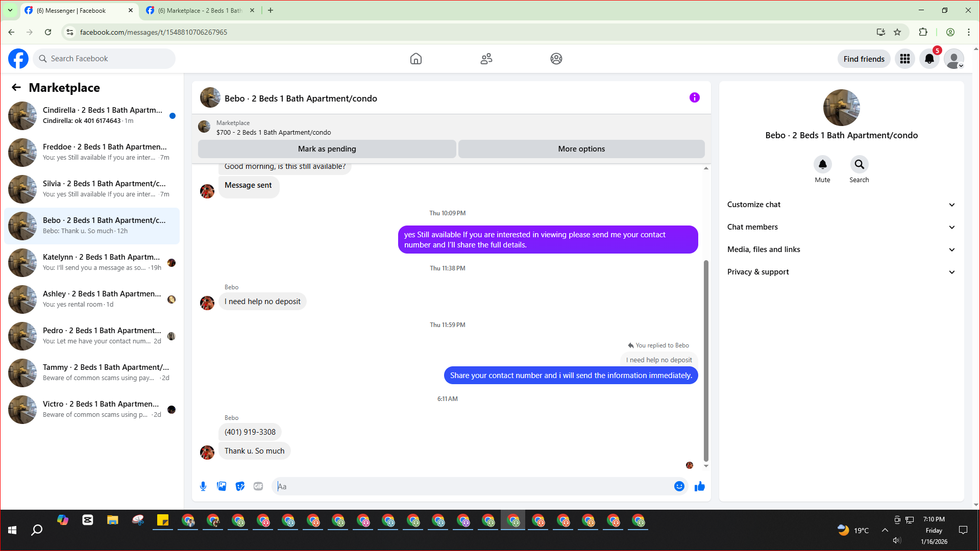Expand Media, files and links
Screen dimensions: 980x551
[x=841, y=249]
